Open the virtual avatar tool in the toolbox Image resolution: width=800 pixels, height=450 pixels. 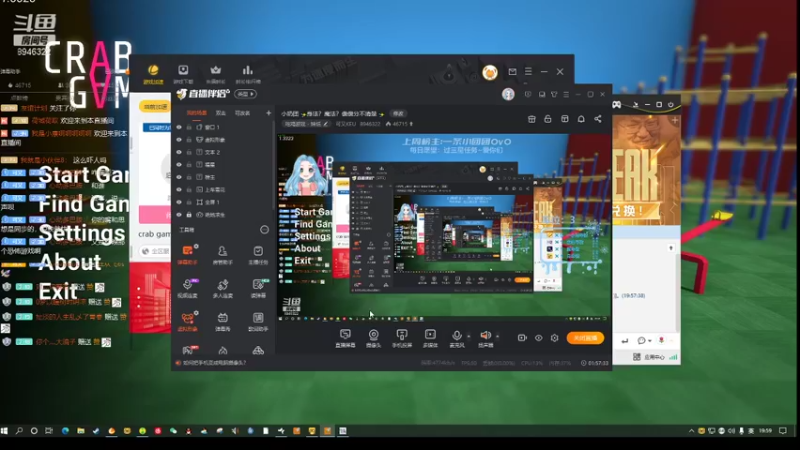pos(187,322)
